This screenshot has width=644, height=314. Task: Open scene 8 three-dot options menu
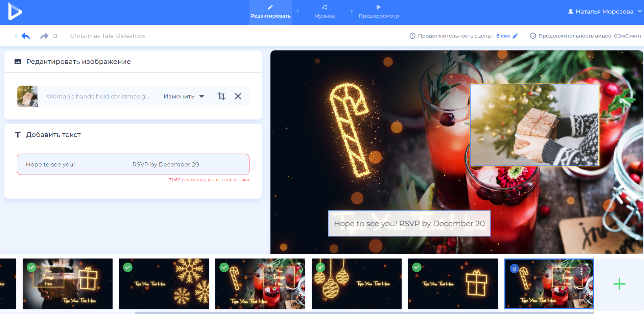pos(581,271)
